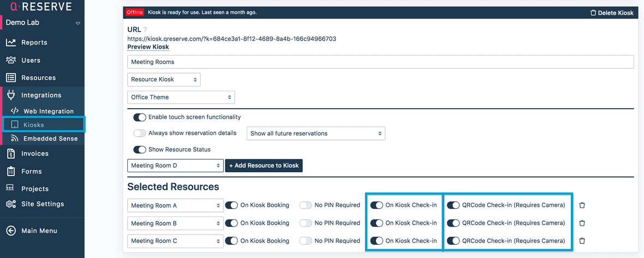Screen dimensions: 644x258
Task: Open the Office Theme dropdown
Action: point(181,97)
